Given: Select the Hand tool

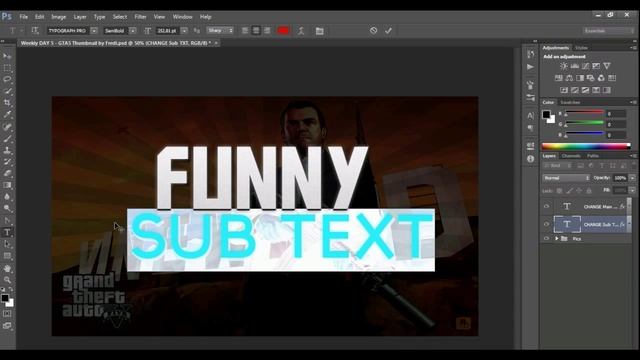Looking at the screenshot, I should coord(7,268).
